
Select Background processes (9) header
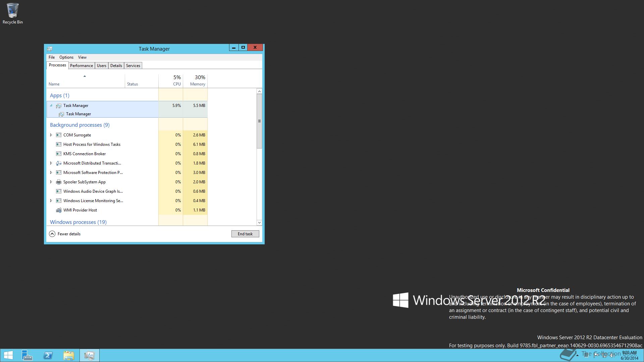click(80, 125)
